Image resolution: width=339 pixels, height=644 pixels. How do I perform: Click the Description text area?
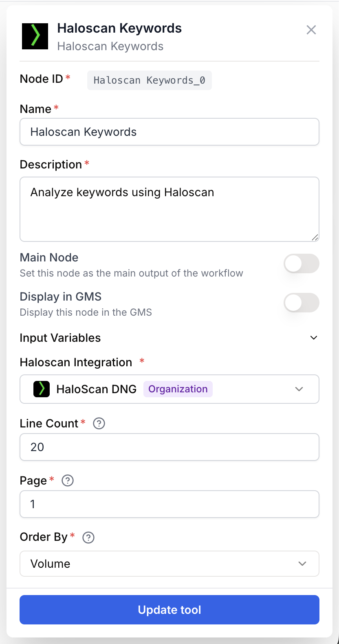[x=169, y=209]
